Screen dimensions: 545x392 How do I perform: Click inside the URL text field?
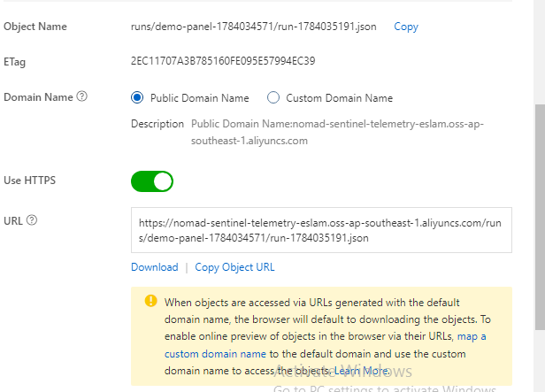[x=321, y=230]
